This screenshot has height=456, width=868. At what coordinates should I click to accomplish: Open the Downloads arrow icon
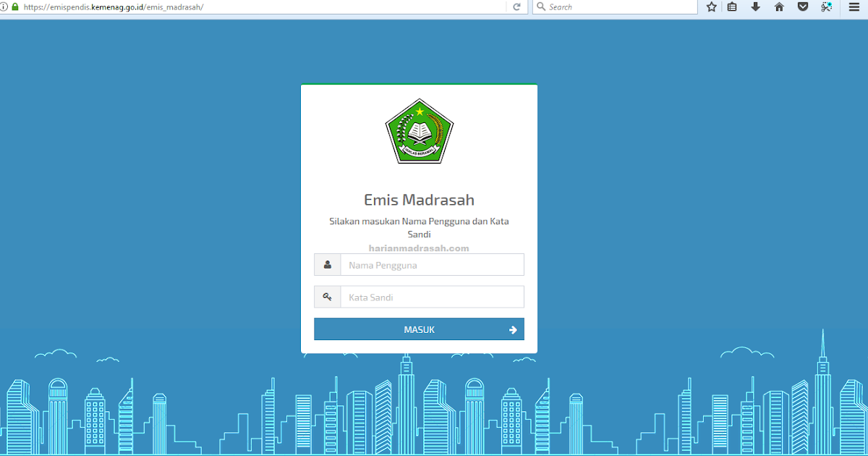pyautogui.click(x=757, y=7)
